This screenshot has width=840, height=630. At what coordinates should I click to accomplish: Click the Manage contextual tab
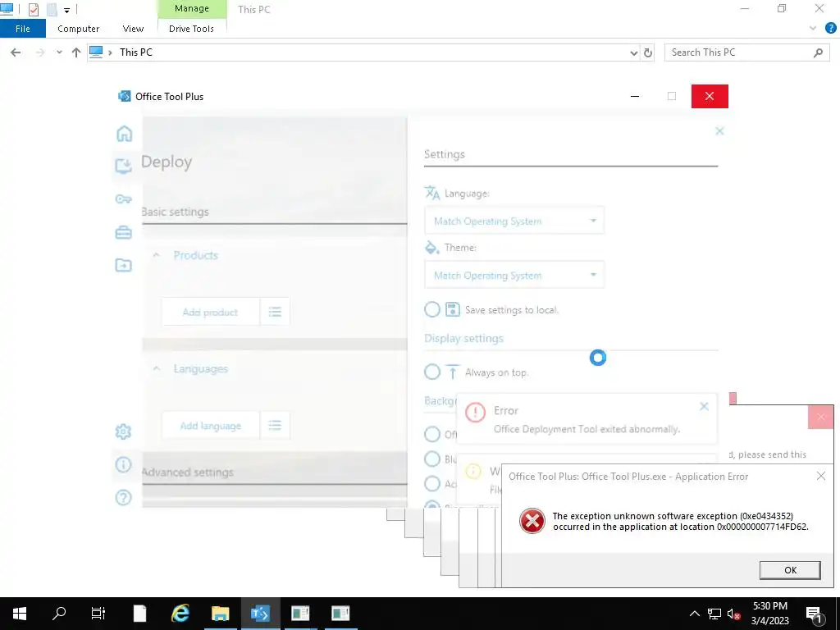pos(192,8)
